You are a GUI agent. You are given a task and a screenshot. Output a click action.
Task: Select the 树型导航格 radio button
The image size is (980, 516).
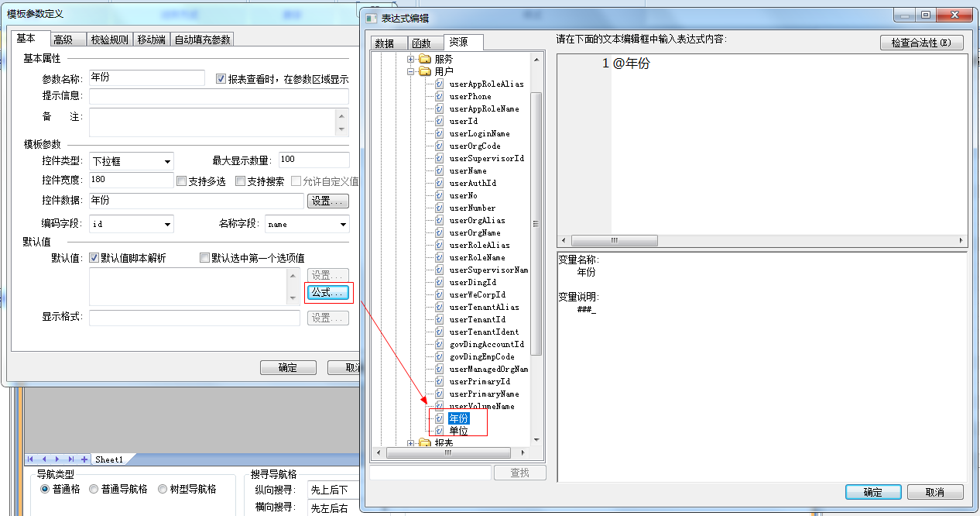click(x=163, y=489)
